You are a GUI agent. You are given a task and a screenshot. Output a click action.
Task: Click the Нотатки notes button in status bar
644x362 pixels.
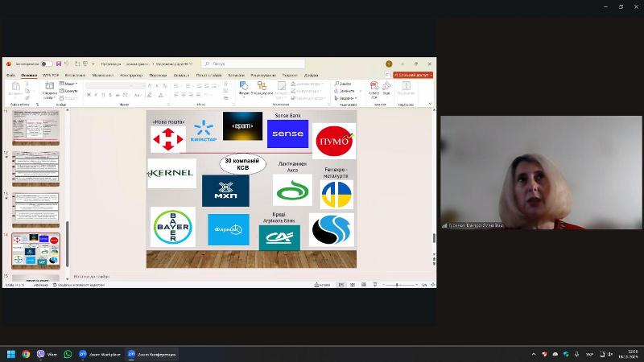tap(322, 285)
